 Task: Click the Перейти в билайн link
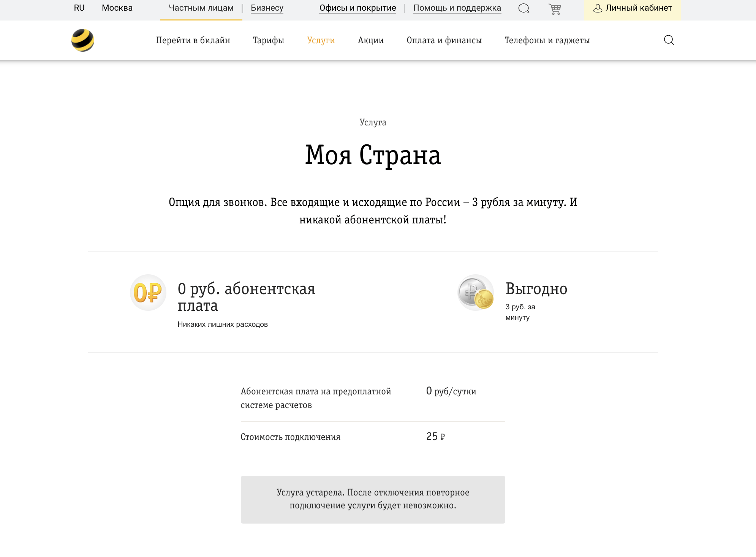(x=193, y=40)
